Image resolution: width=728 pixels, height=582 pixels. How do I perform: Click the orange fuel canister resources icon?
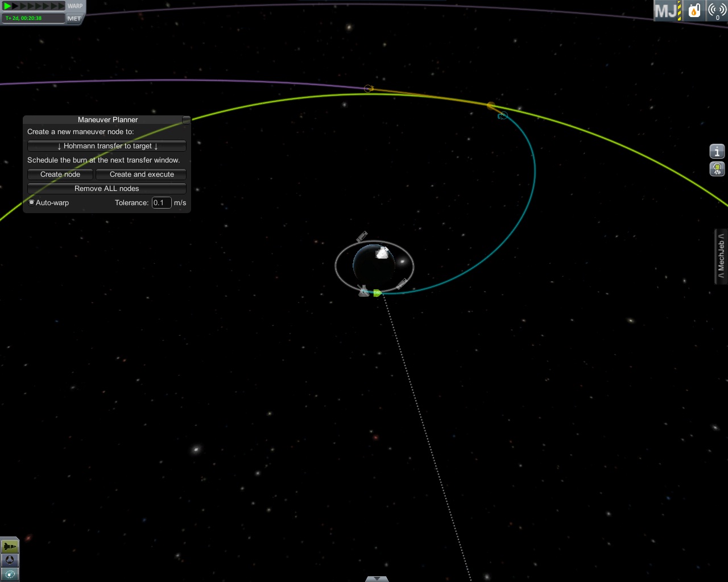[x=694, y=10]
